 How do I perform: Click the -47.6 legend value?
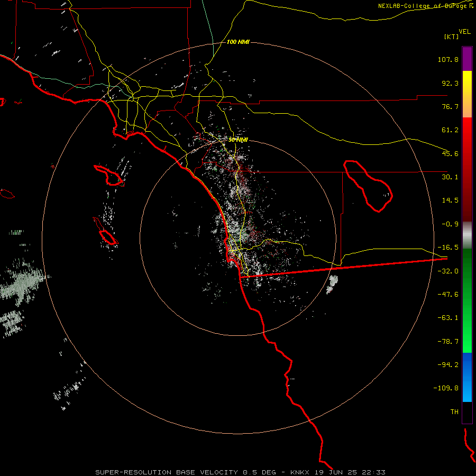point(448,295)
